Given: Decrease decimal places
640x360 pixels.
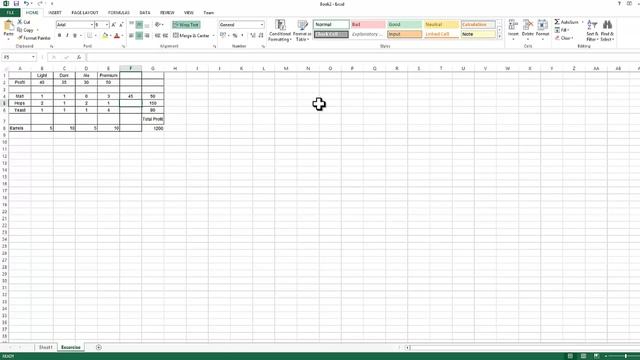Looking at the screenshot, I should pos(261,36).
